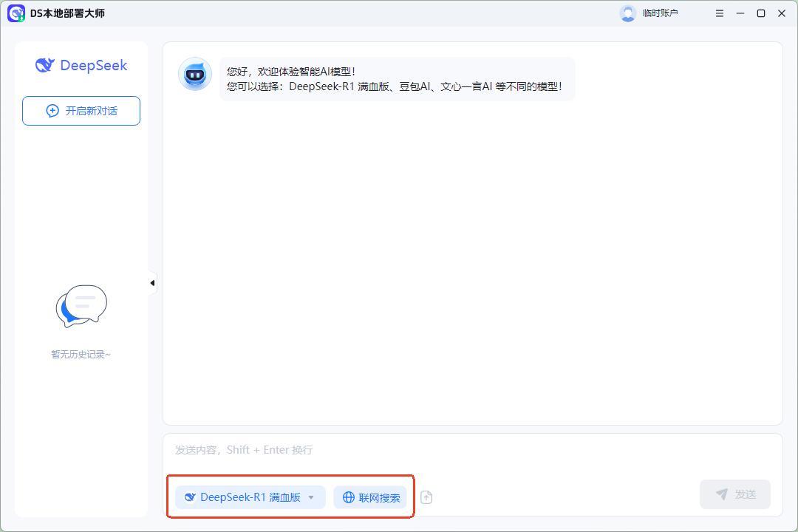Click the robot assistant avatar
Screen dimensions: 798x532
click(x=195, y=75)
